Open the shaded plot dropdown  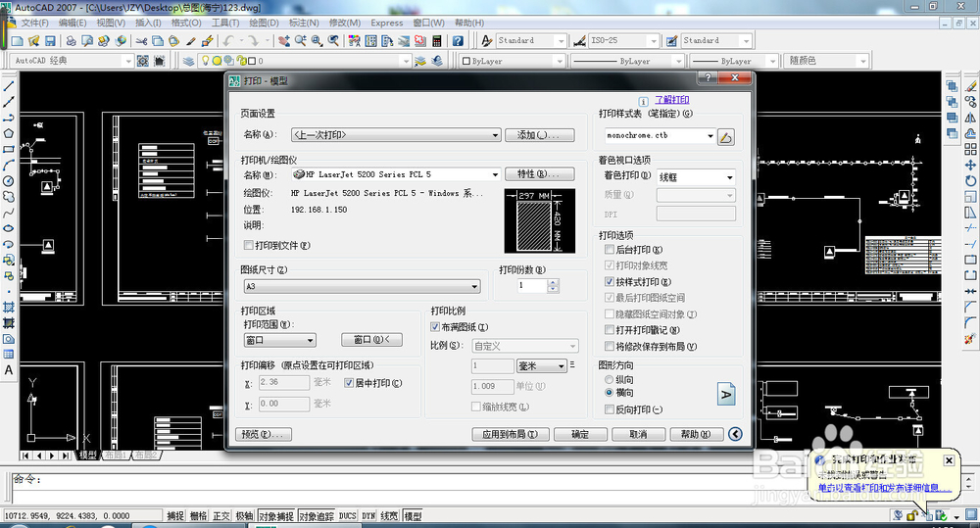tap(696, 177)
